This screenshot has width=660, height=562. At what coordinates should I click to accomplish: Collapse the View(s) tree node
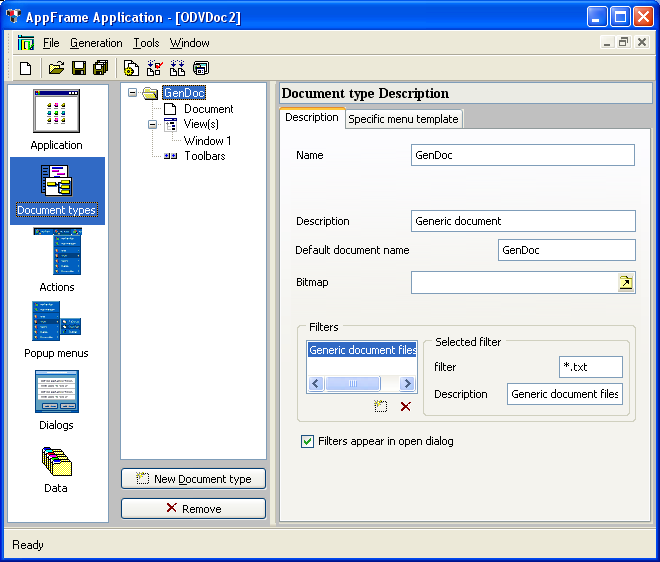153,125
